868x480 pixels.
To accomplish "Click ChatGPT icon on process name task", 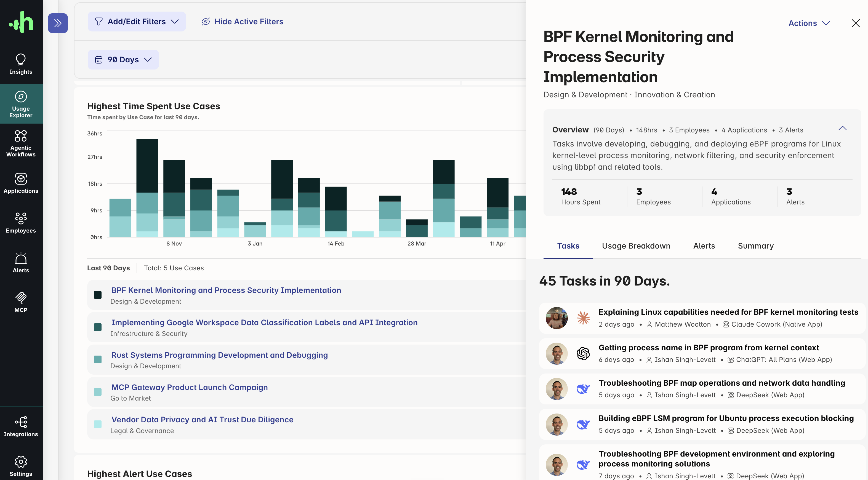I will click(583, 353).
